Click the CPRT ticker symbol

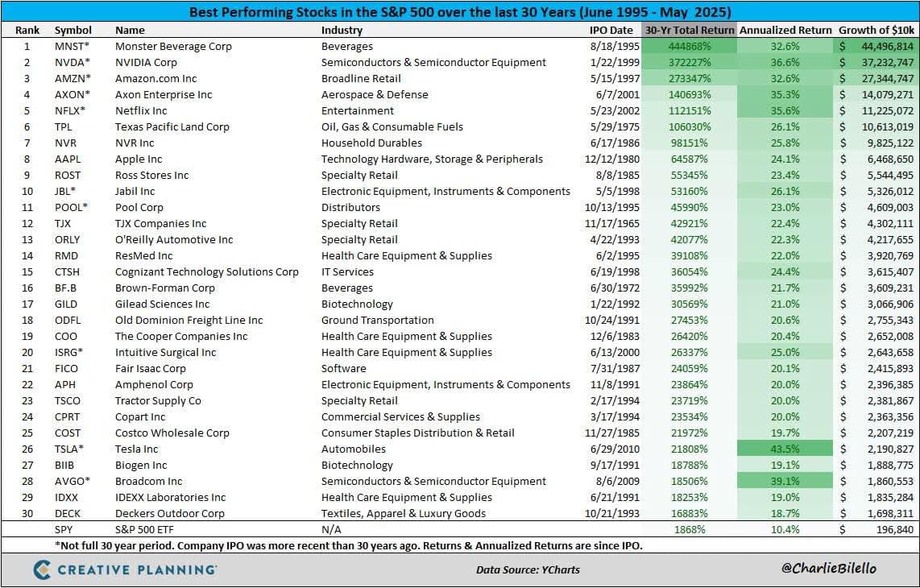coord(67,417)
